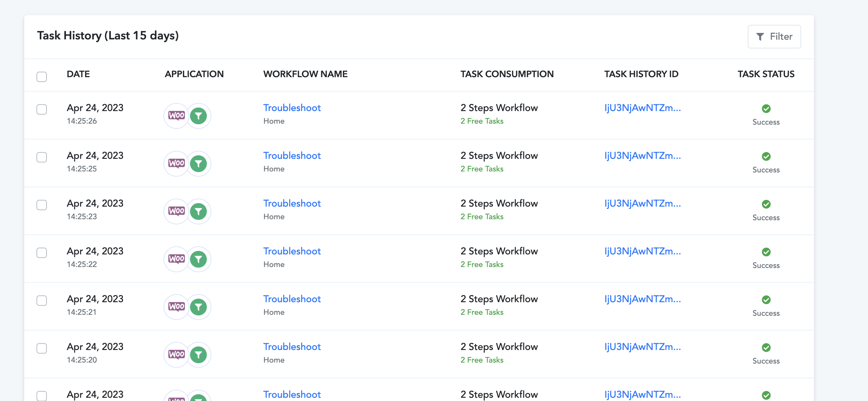
Task: Open the Troubleshoot workflow from the 14:25:21 row
Action: coord(292,299)
